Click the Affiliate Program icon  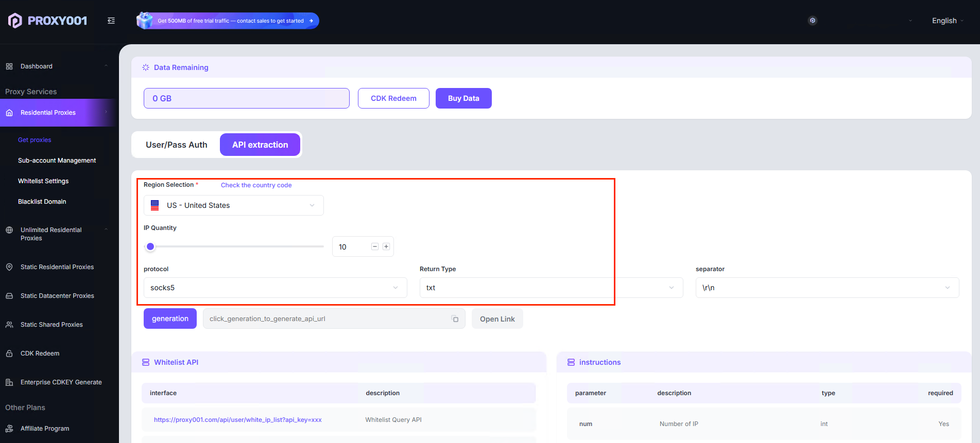[x=9, y=429]
